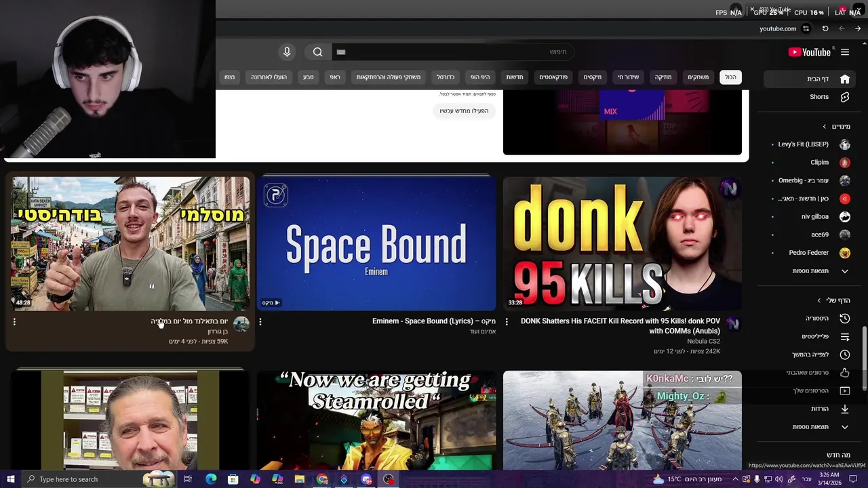Open niv gilboa channel avatar
Image resolution: width=868 pixels, height=488 pixels.
(845, 217)
